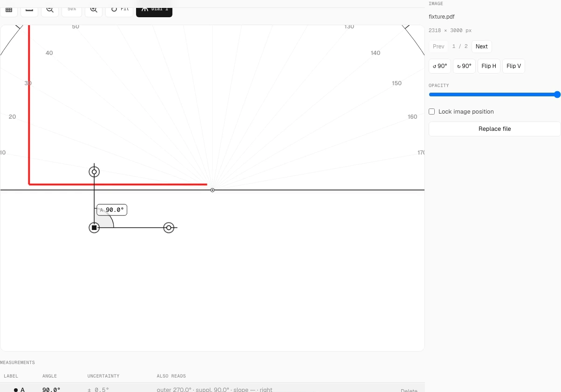Delete measurement A

click(x=409, y=390)
